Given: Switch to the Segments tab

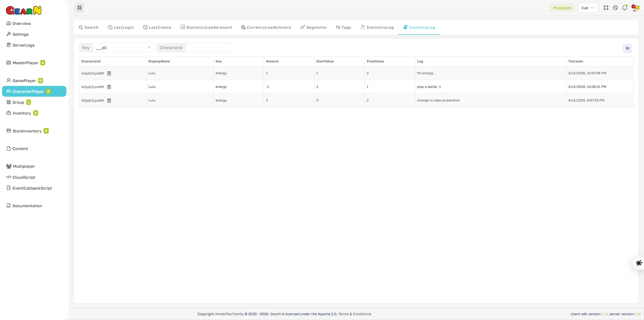Looking at the screenshot, I should pyautogui.click(x=313, y=27).
